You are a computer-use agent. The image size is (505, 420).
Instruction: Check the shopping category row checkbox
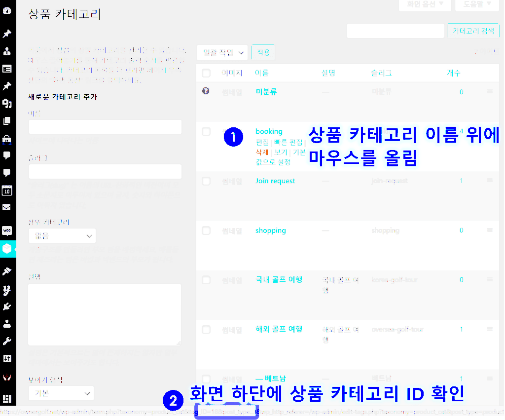(206, 230)
